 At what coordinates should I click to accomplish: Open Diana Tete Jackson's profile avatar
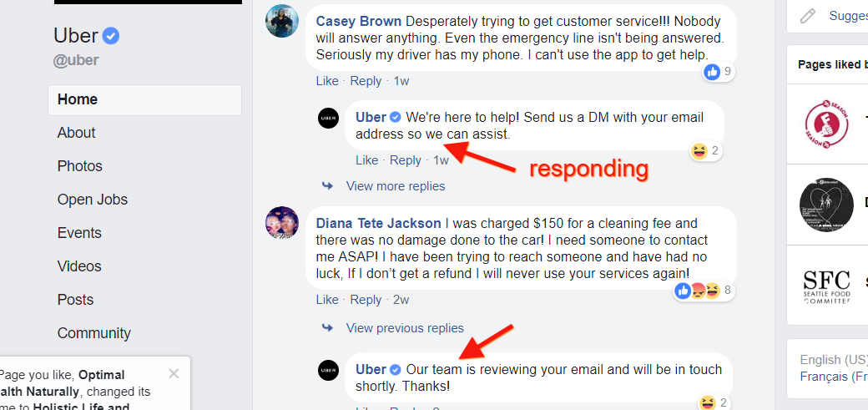tap(282, 223)
